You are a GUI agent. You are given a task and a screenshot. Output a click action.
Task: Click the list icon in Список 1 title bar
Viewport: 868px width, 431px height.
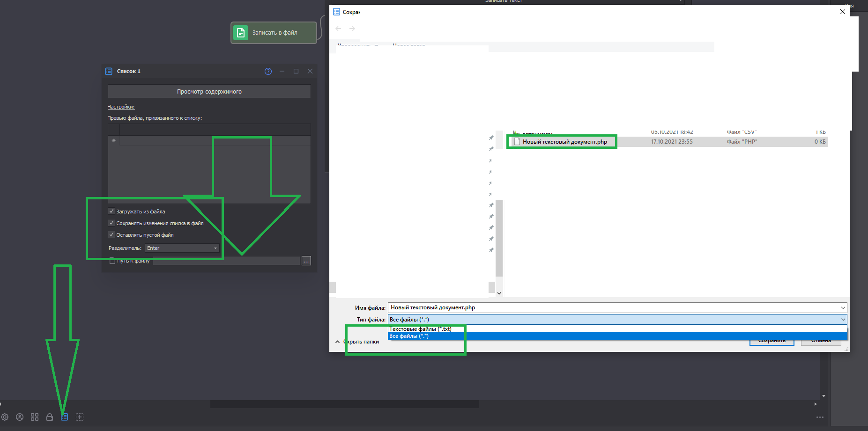(x=109, y=71)
